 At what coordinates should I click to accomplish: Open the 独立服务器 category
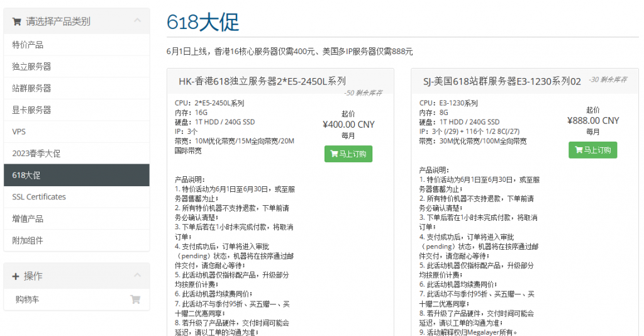31,66
